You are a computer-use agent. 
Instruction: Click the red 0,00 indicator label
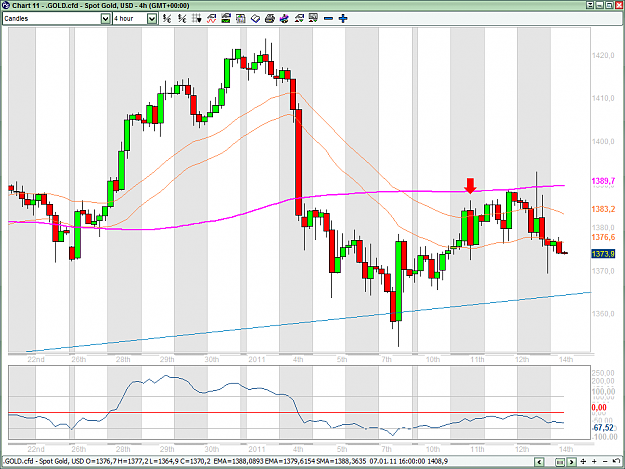599,407
